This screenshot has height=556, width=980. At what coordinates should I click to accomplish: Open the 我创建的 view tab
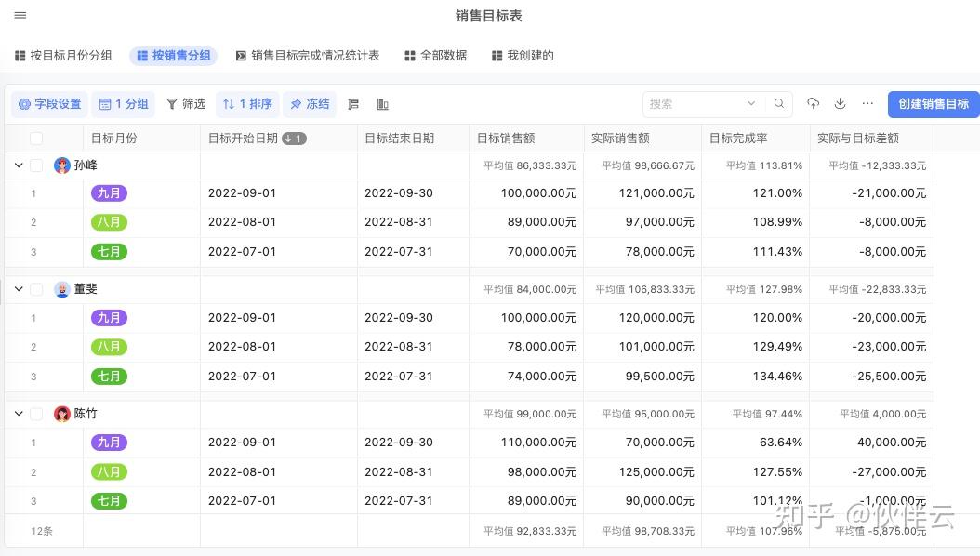click(x=523, y=56)
